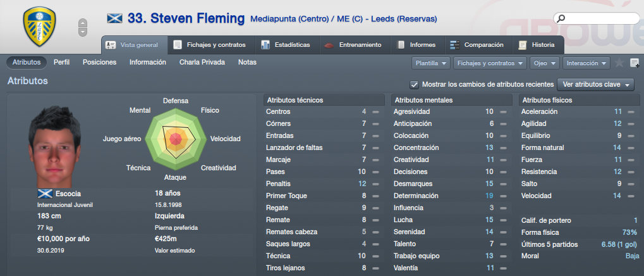The image size is (644, 276).
Task: Click the Scotland flag beside player name
Action: click(114, 18)
